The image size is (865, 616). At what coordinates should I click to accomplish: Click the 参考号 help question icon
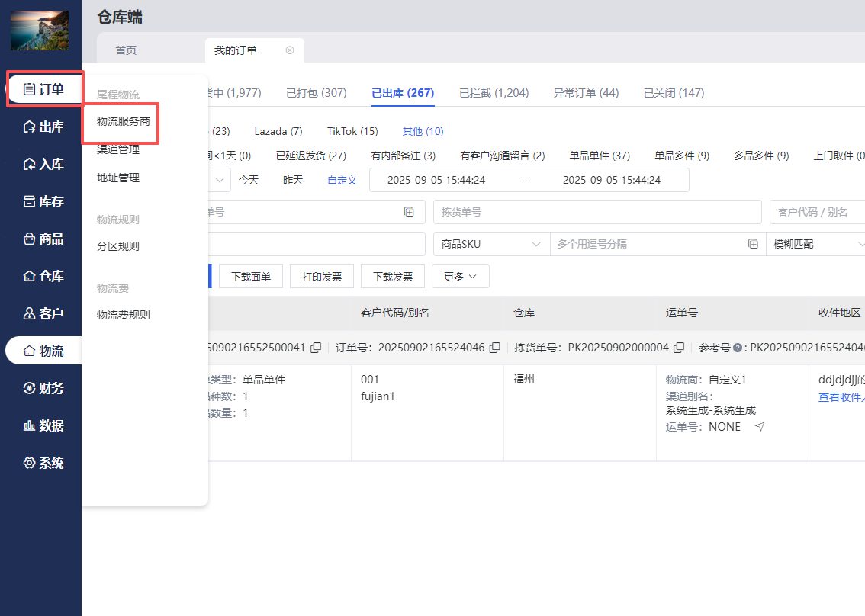tap(738, 348)
